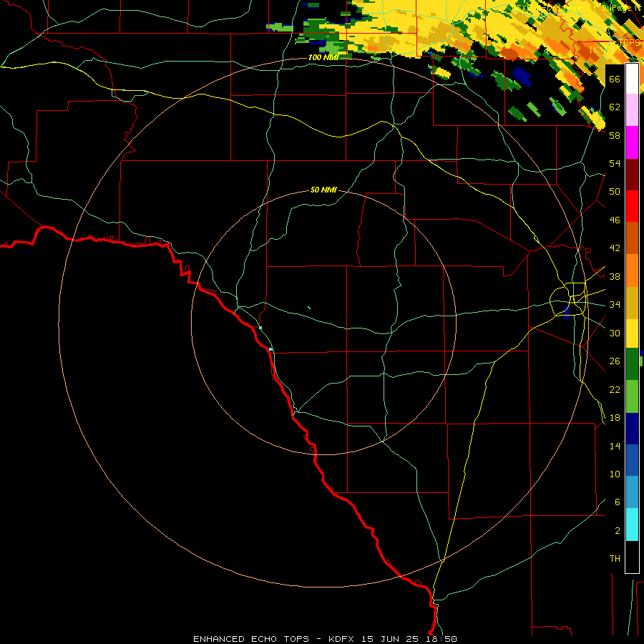Click the legend value 46

tap(615, 220)
